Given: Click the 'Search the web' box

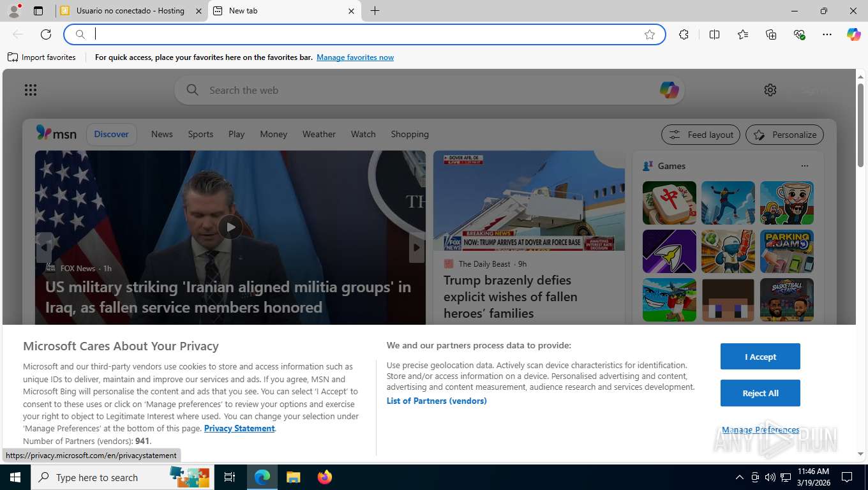Looking at the screenshot, I should tap(429, 90).
